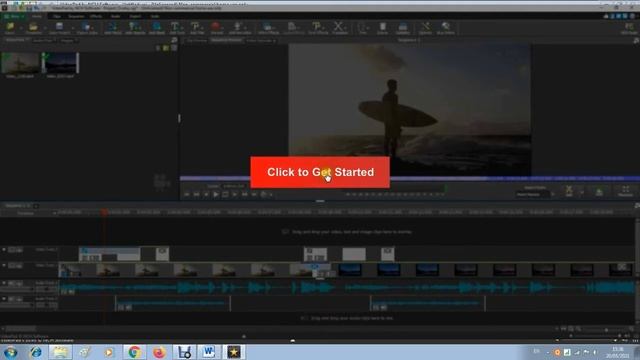Collapse the Video Track 1 expander
Screen dimensions: 640x360
pyautogui.click(x=4, y=265)
